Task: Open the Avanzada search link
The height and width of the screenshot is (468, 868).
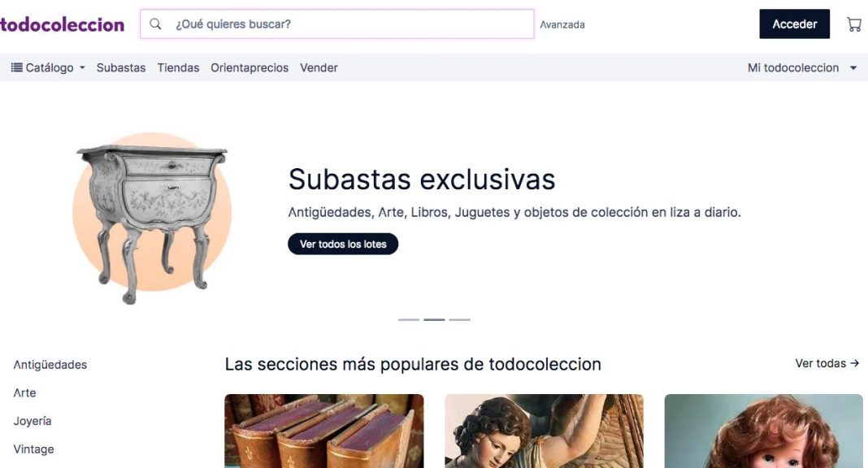Action: click(x=562, y=24)
